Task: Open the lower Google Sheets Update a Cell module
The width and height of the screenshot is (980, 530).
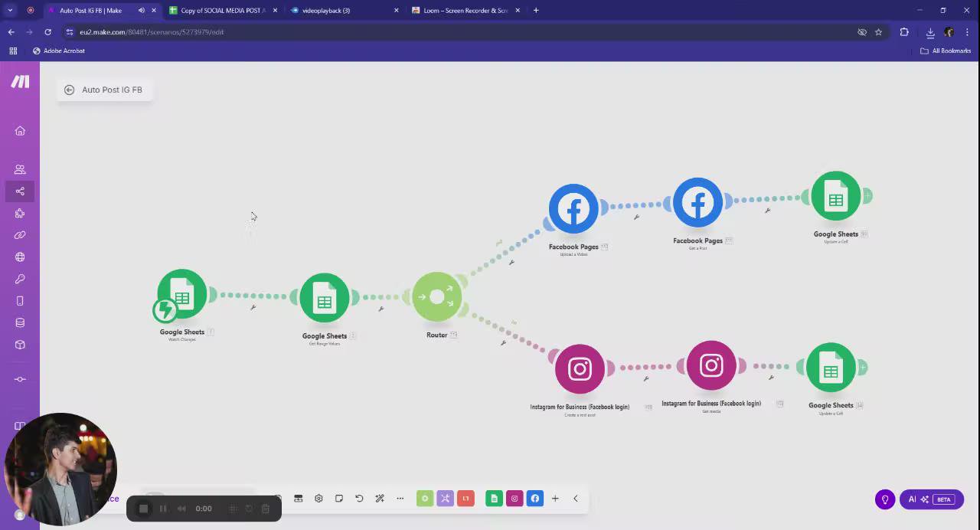Action: (x=831, y=368)
